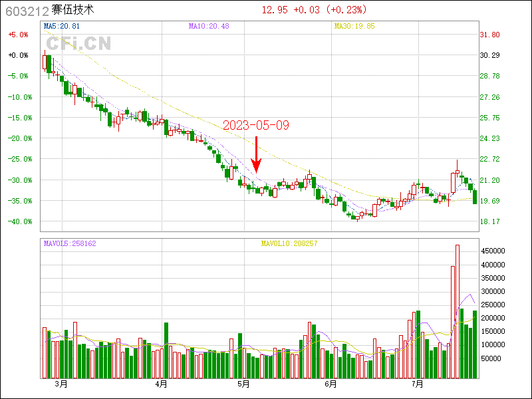532x399 pixels.
Task: Click the tallest red volume bar in July
Action: (x=457, y=311)
